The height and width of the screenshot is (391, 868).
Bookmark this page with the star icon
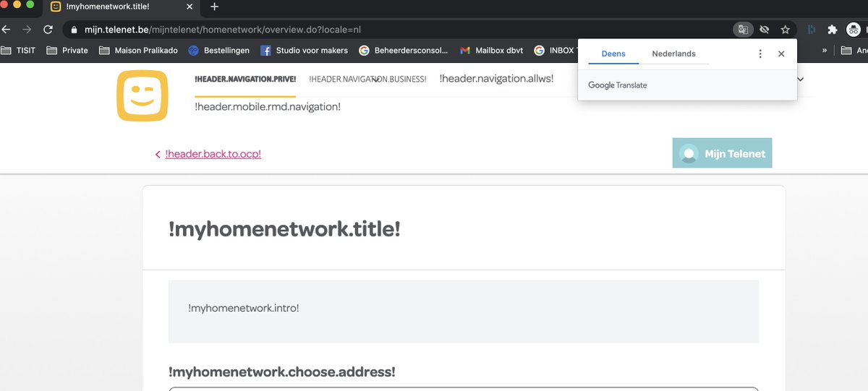click(785, 30)
